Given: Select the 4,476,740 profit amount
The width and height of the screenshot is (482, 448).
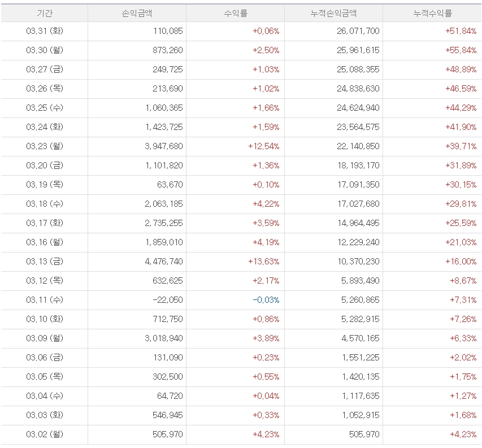Looking at the screenshot, I should [x=164, y=262].
